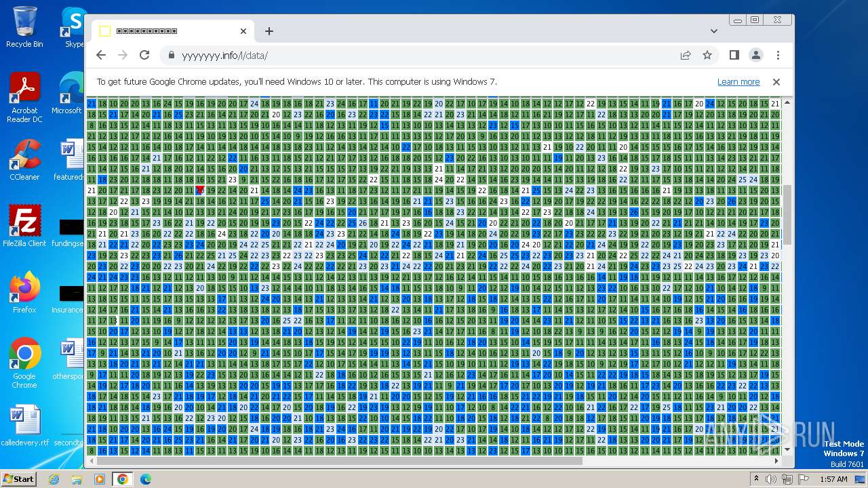View site information via the lock icon

(171, 55)
